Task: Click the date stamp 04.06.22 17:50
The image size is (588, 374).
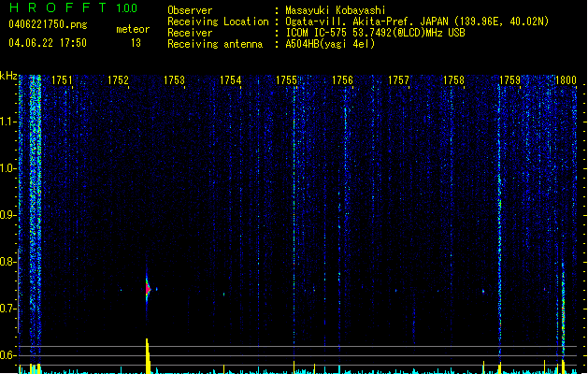Action: point(48,43)
